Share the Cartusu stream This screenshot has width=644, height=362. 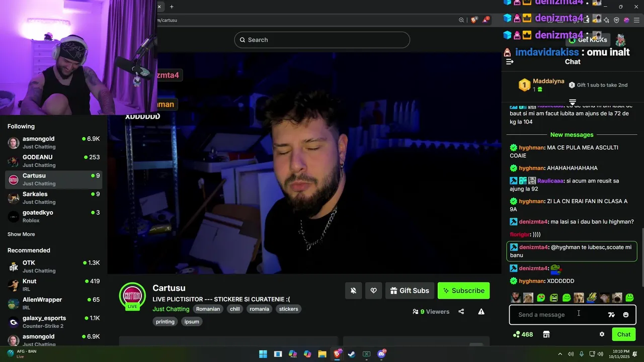[x=461, y=312]
